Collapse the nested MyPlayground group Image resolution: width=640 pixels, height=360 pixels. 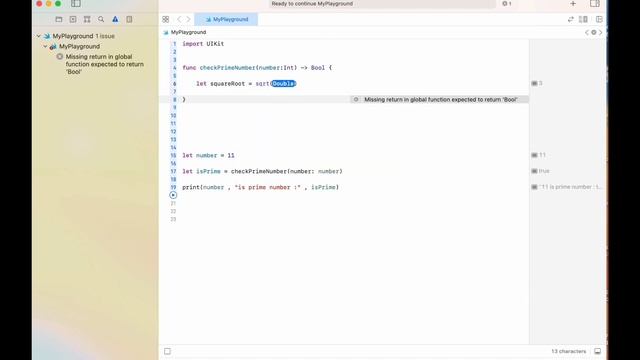(x=45, y=47)
